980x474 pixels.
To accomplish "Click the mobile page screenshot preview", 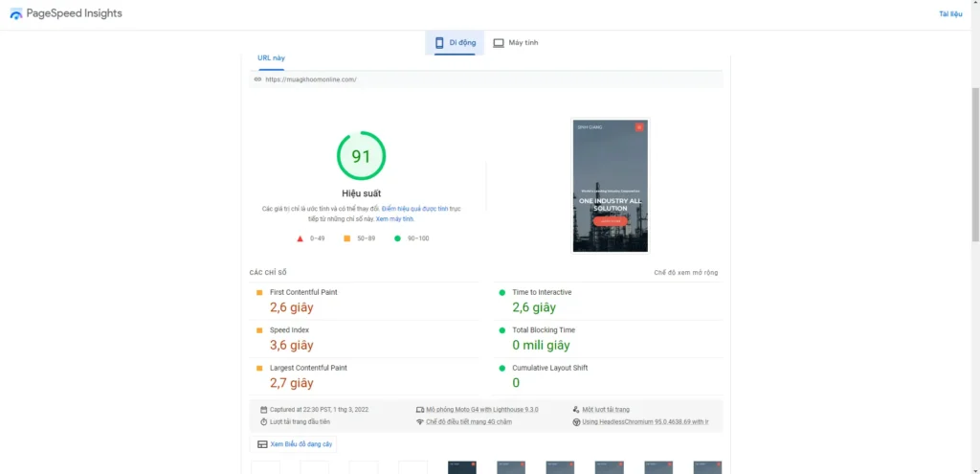I will 611,186.
